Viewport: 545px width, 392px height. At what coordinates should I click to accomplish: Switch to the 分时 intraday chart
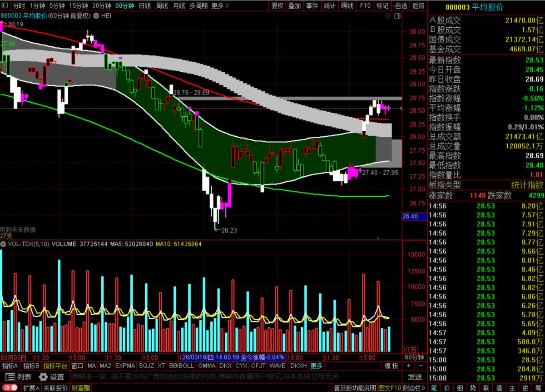19,6
